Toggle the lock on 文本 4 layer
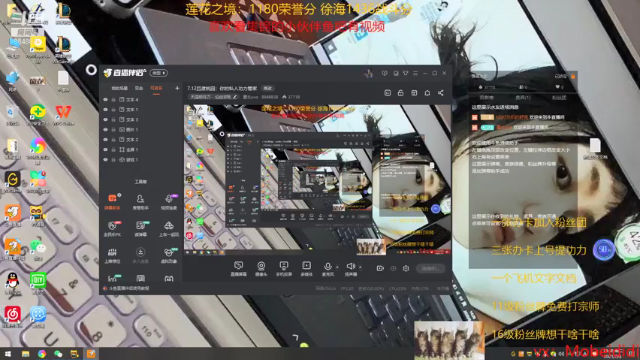640x360 pixels. pos(113,100)
